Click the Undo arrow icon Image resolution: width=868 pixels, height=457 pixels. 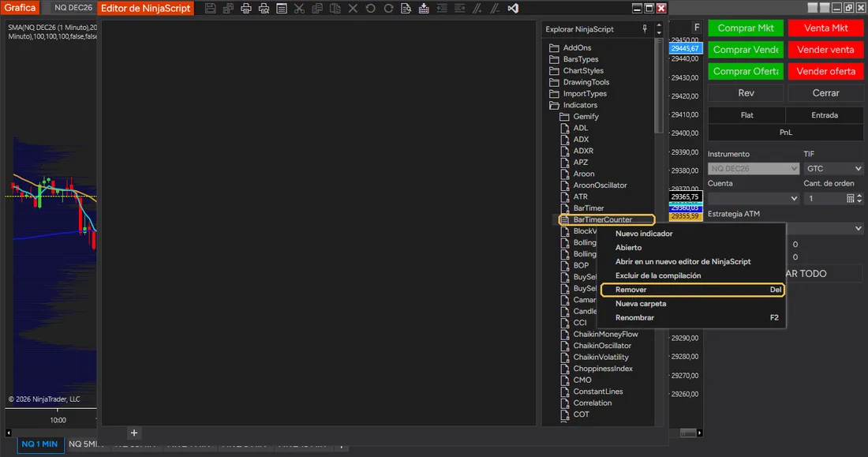click(370, 9)
